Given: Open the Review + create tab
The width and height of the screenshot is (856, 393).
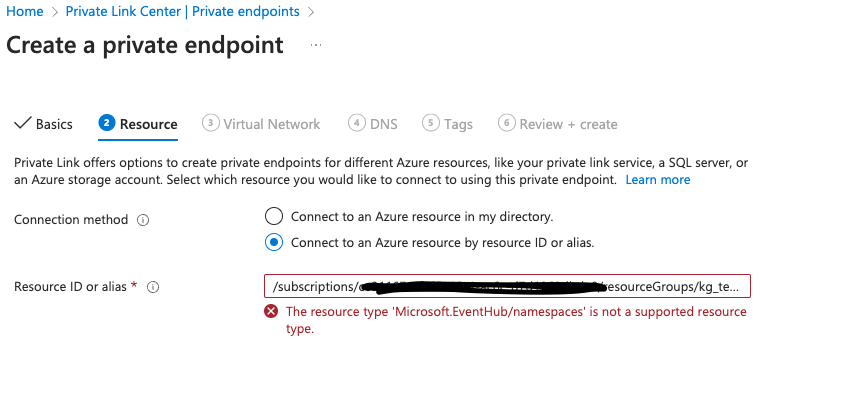Looking at the screenshot, I should [x=557, y=124].
